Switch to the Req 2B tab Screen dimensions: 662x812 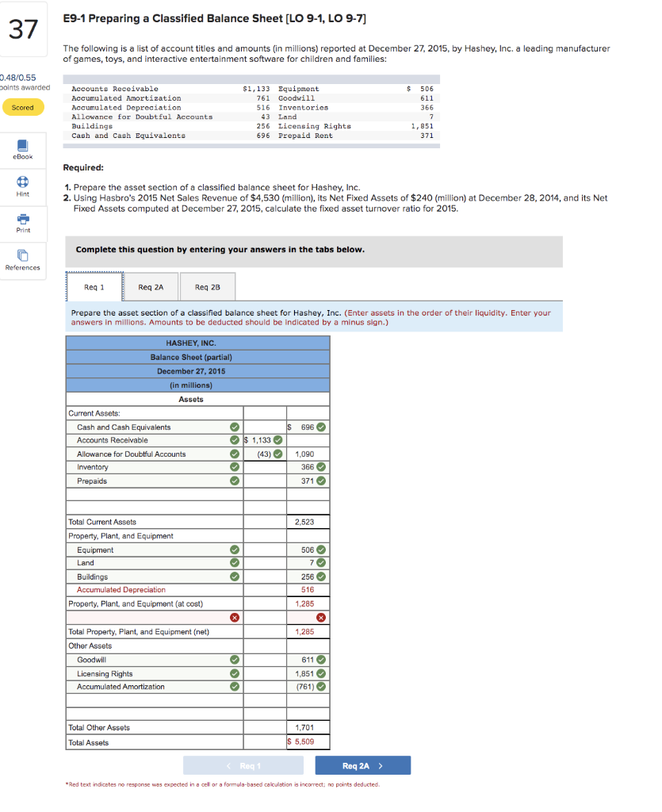(x=207, y=286)
